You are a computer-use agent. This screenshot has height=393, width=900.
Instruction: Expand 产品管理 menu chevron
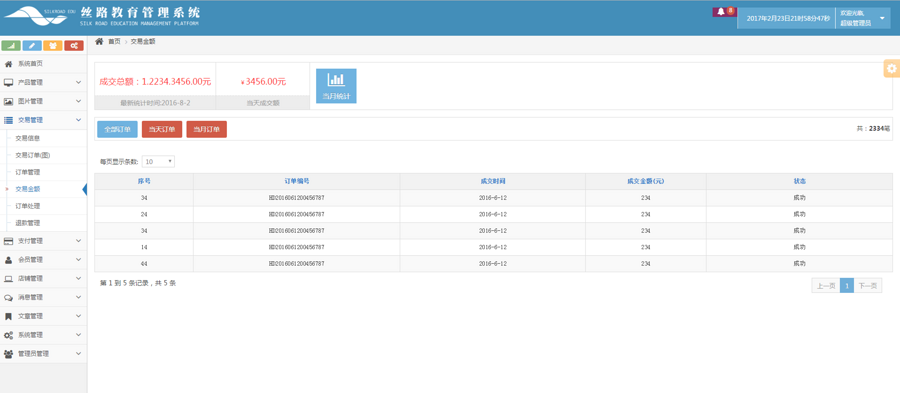[79, 83]
